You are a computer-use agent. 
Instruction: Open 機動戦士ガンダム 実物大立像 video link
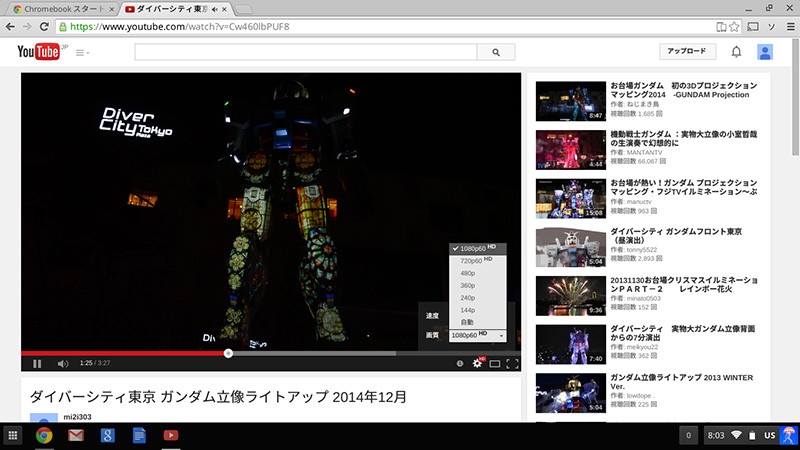point(684,139)
